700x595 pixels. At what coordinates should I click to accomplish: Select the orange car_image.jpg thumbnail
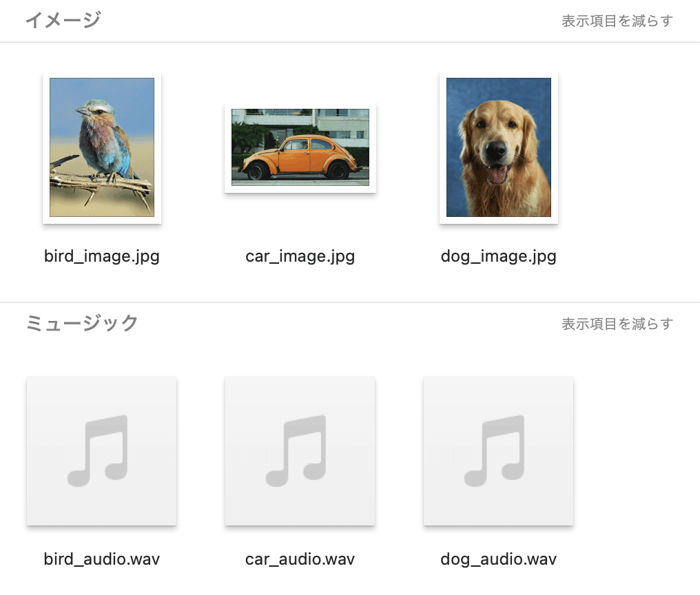pyautogui.click(x=300, y=147)
